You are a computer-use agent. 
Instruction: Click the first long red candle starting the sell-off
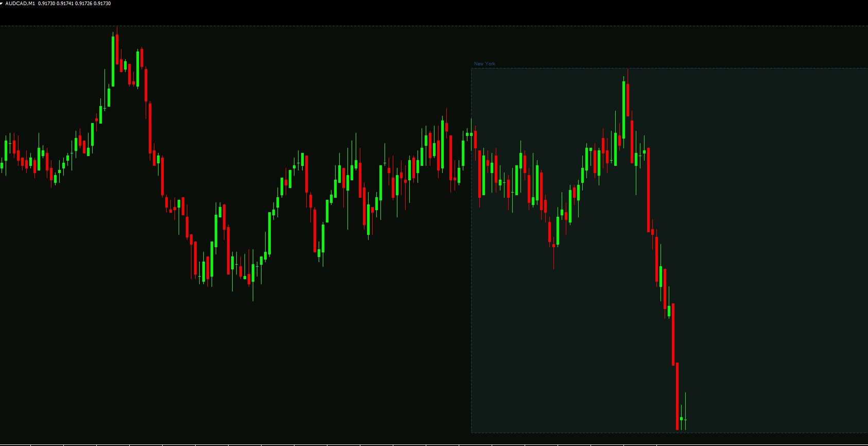pyautogui.click(x=648, y=190)
